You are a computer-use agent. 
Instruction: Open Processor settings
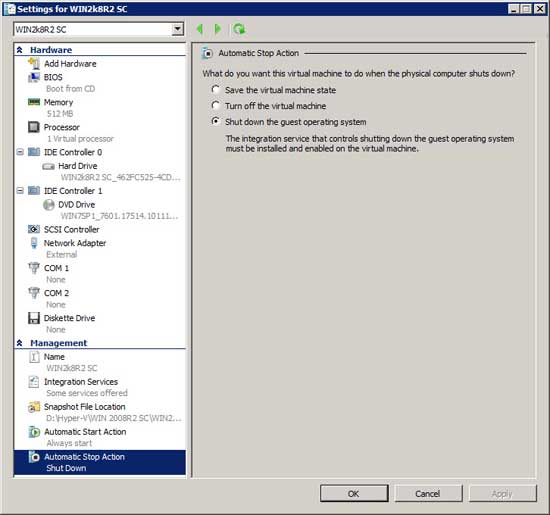click(61, 127)
